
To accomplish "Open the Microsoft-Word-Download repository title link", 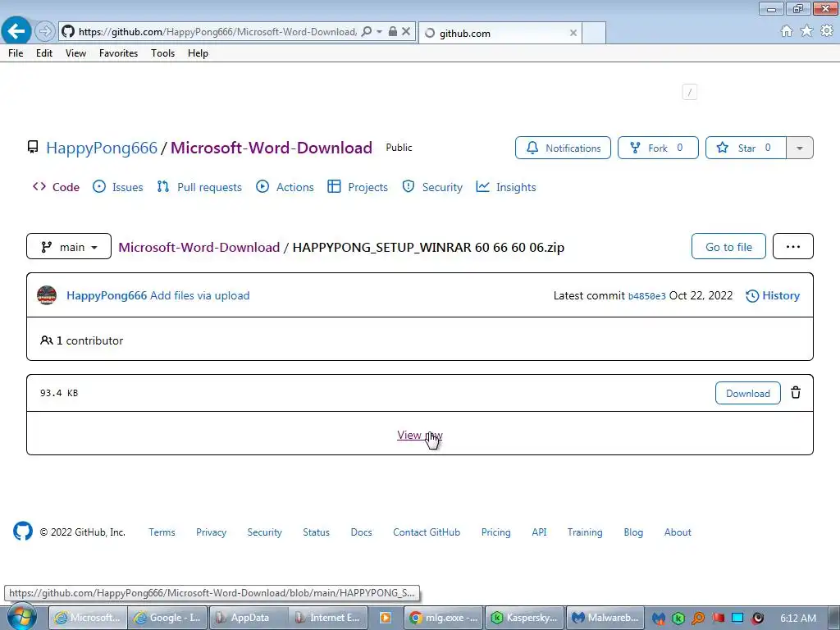I will (x=271, y=148).
